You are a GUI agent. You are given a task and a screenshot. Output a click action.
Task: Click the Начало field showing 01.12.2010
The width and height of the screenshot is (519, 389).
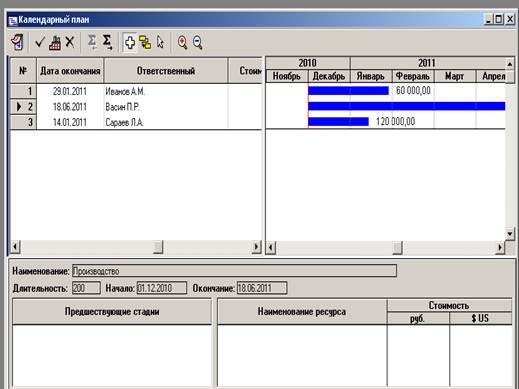click(x=162, y=288)
